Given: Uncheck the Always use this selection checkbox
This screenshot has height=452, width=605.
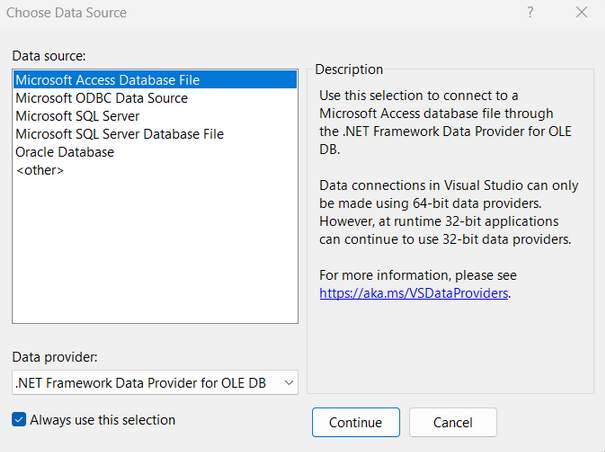Looking at the screenshot, I should pyautogui.click(x=19, y=420).
